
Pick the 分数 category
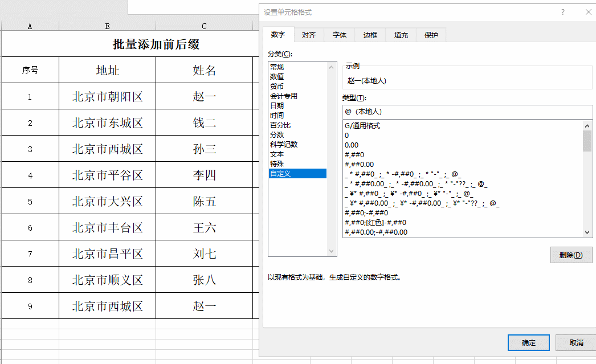pyautogui.click(x=297, y=134)
